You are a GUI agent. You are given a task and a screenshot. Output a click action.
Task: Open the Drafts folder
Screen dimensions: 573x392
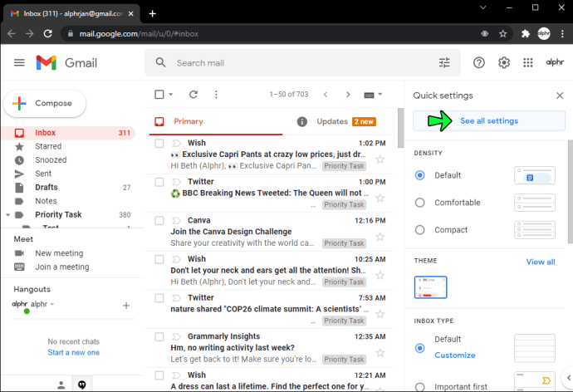[x=68, y=188]
